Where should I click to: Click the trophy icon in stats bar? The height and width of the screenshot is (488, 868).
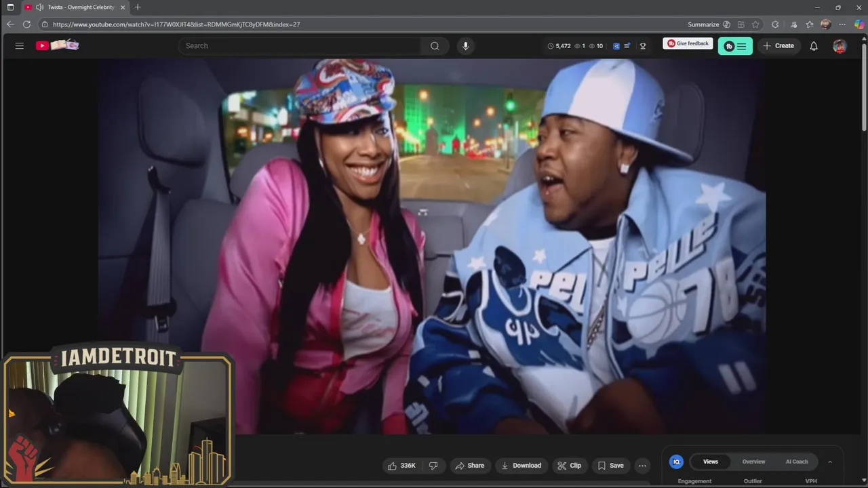point(643,46)
